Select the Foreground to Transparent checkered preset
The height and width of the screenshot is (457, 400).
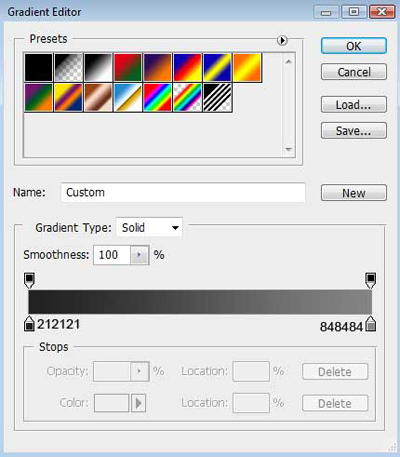pos(68,67)
